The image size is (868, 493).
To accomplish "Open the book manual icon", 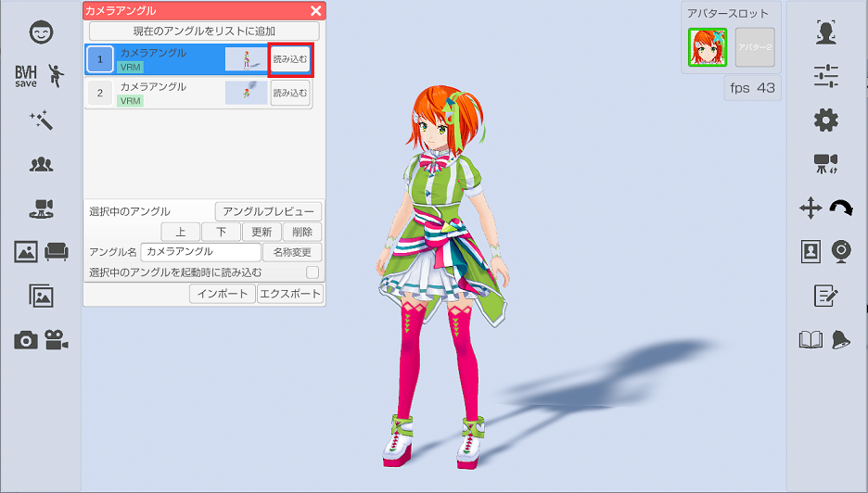I will tap(811, 340).
